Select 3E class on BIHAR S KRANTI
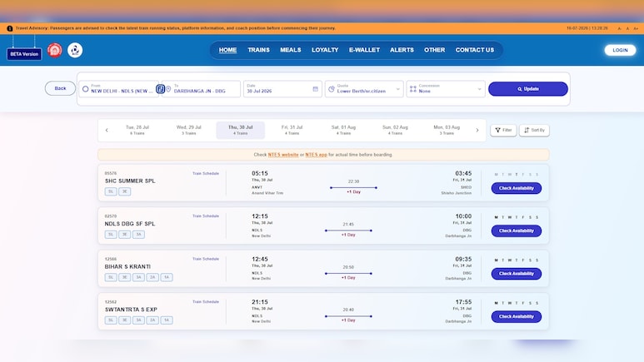 (x=125, y=277)
